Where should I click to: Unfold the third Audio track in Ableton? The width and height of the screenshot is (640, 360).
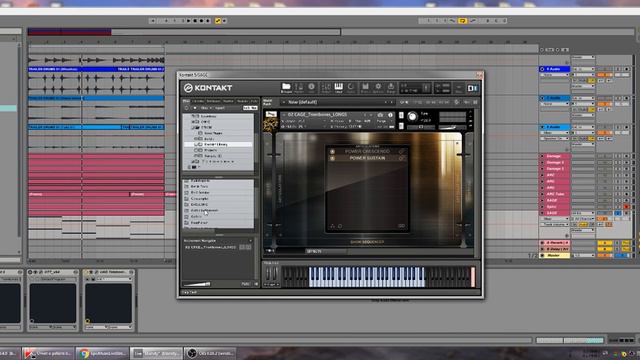click(x=542, y=127)
